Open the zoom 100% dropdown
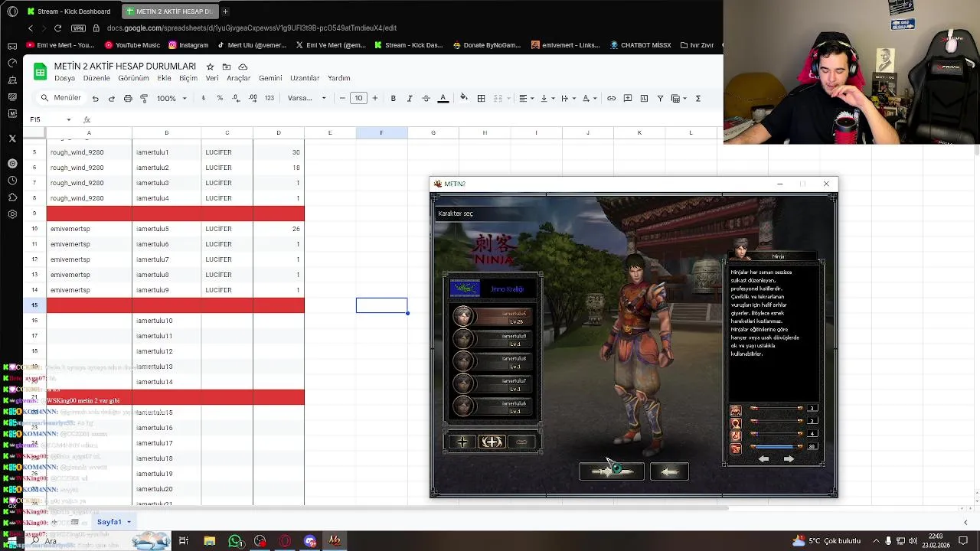This screenshot has width=980, height=551. [171, 98]
